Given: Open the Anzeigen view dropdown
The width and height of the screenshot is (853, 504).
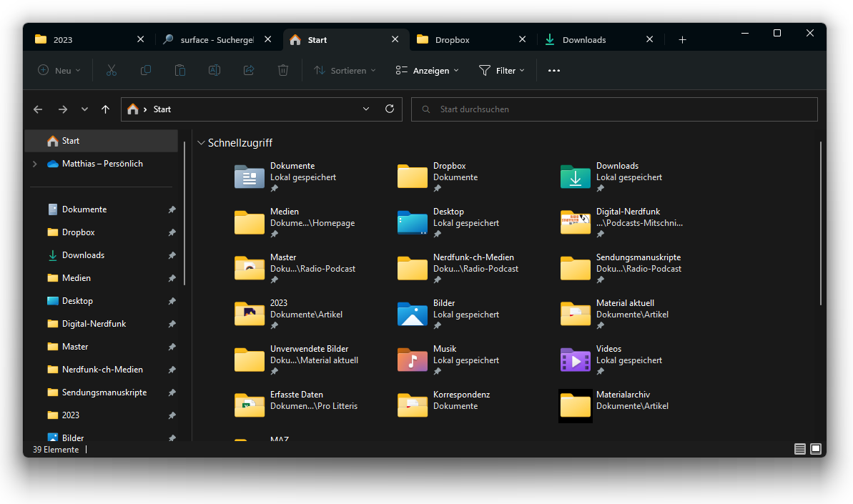Looking at the screenshot, I should point(427,70).
